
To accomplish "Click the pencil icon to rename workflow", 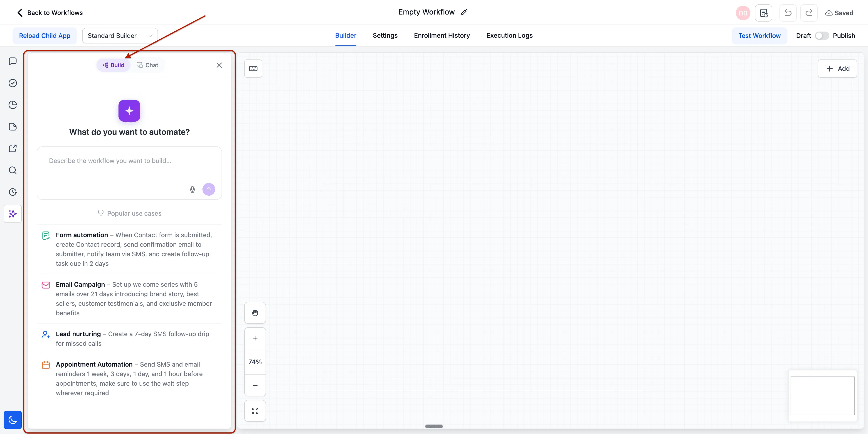I will pyautogui.click(x=464, y=12).
